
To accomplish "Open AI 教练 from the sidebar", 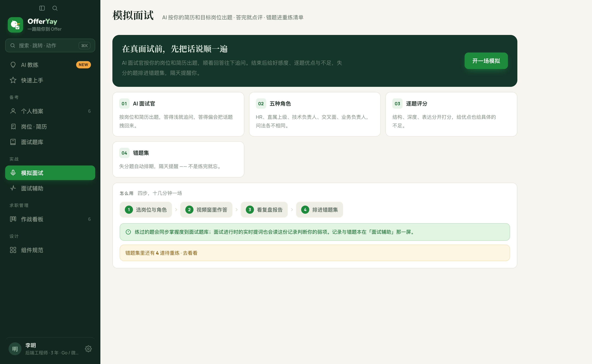I will (x=50, y=65).
